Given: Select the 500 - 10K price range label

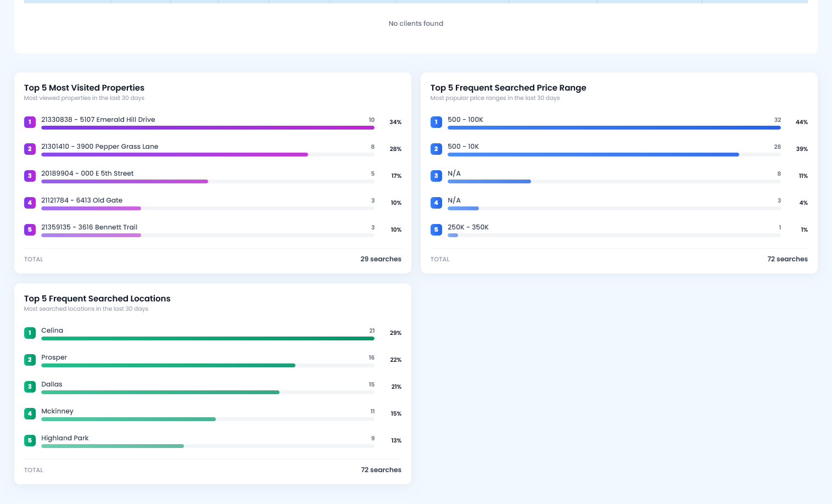Looking at the screenshot, I should tap(463, 147).
